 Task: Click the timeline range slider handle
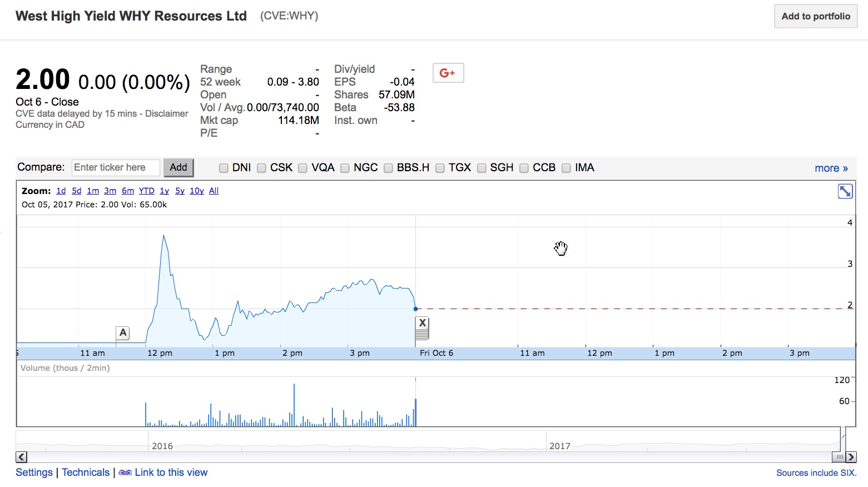tap(839, 456)
